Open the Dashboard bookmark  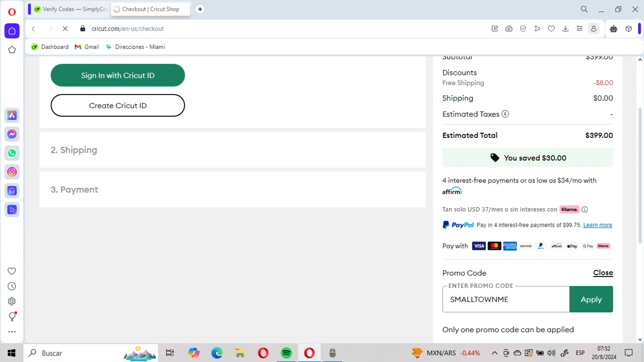[50, 47]
